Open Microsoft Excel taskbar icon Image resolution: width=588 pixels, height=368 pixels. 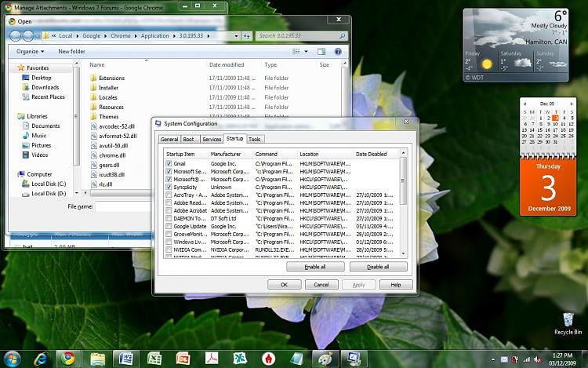tap(154, 359)
